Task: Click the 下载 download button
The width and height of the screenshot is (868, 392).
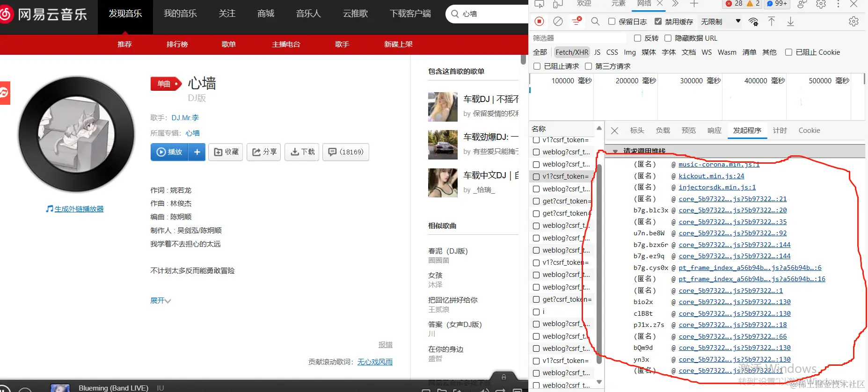Action: (x=302, y=152)
